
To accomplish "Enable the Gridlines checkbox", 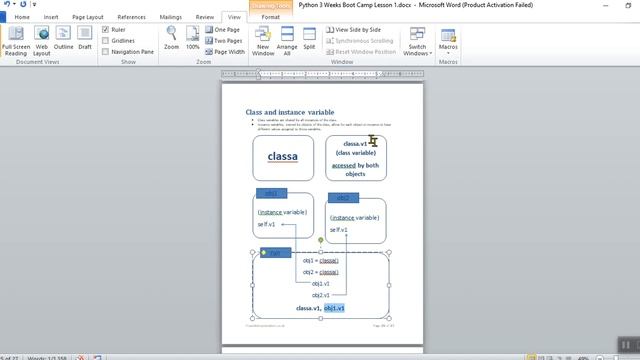I will coord(106,40).
